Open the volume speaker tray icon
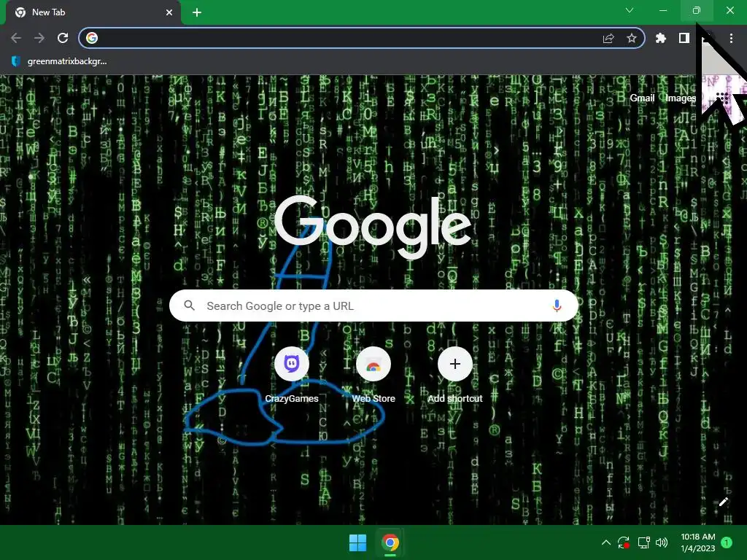The width and height of the screenshot is (747, 560). [662, 542]
